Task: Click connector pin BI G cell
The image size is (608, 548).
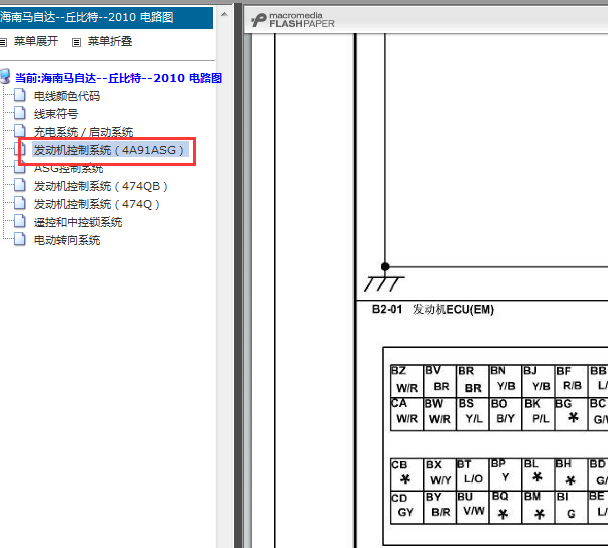Action: pos(572,508)
